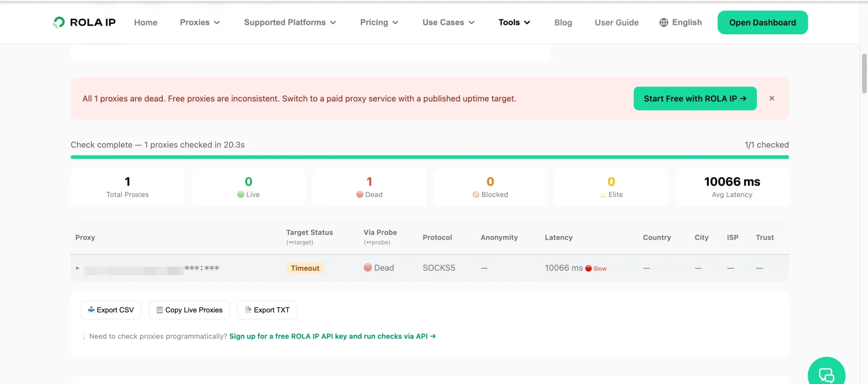The height and width of the screenshot is (384, 868).
Task: Click the Check complete status text
Action: click(x=158, y=145)
